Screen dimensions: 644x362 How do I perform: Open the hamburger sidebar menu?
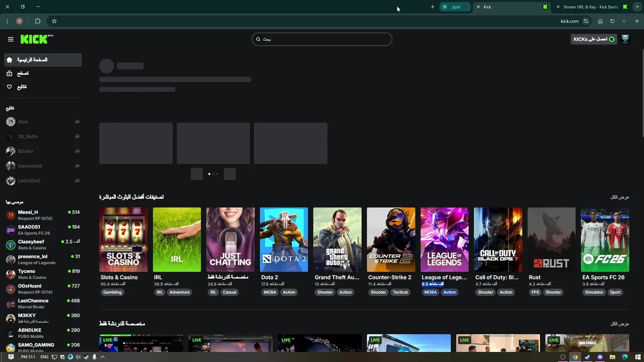(11, 39)
